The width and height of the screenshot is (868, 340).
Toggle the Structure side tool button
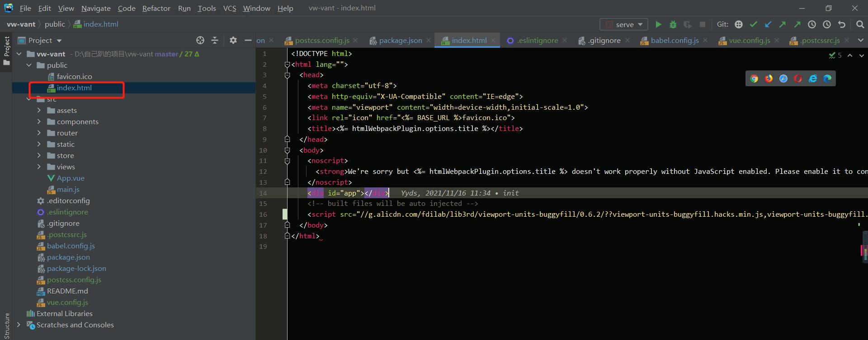click(6, 326)
